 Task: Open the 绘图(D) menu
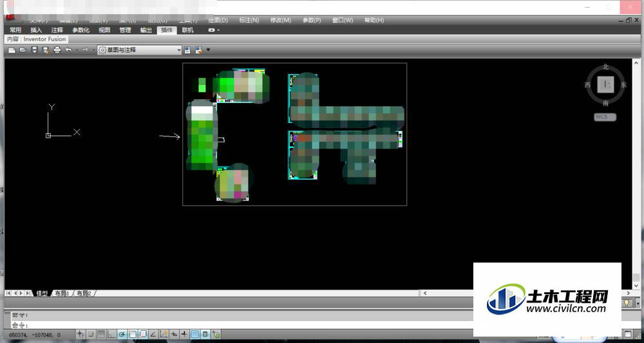point(218,20)
